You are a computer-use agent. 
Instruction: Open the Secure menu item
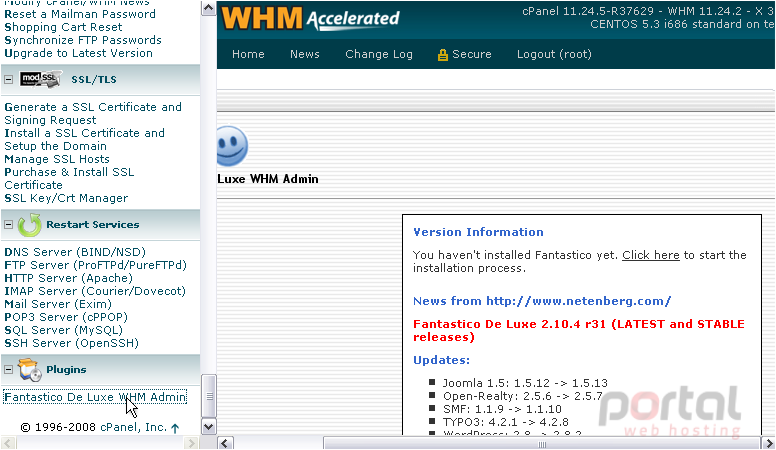472,54
